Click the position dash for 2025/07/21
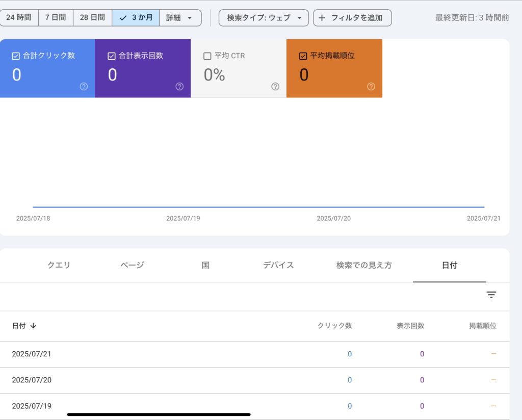522x420 pixels. point(493,354)
